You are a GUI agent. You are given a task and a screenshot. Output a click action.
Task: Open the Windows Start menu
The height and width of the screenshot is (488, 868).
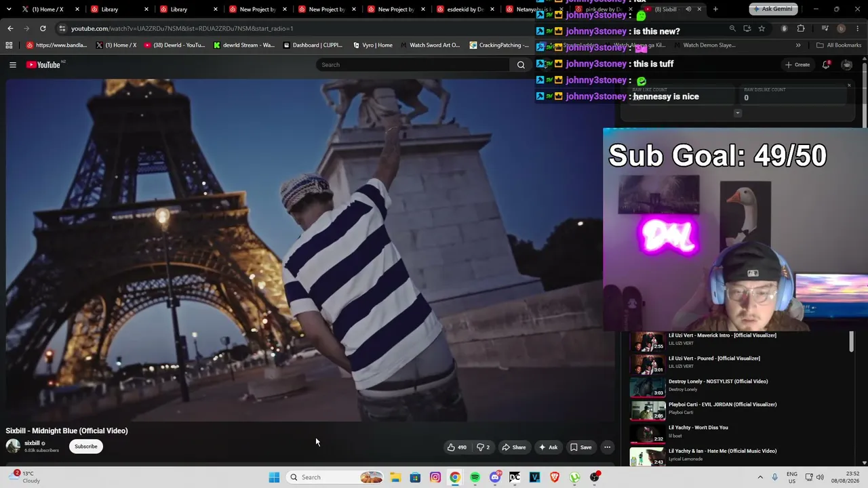point(274,477)
